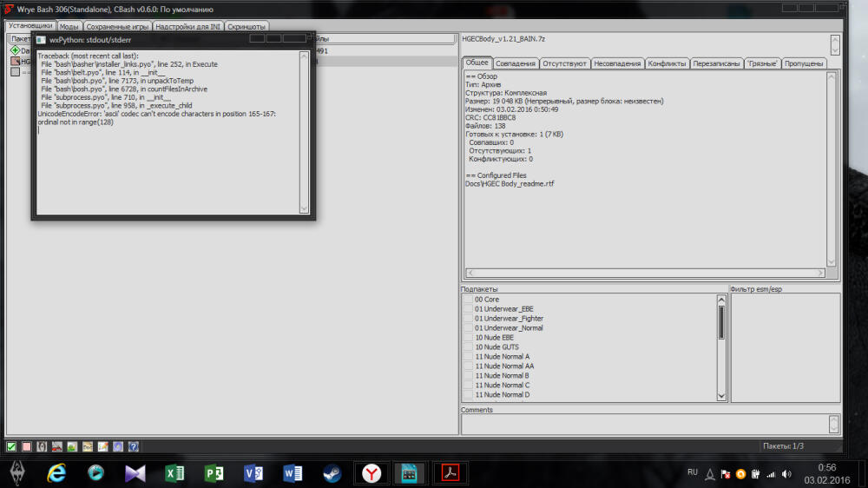
Task: Check the 01 Underwear_EBE subpackage
Action: click(469, 308)
